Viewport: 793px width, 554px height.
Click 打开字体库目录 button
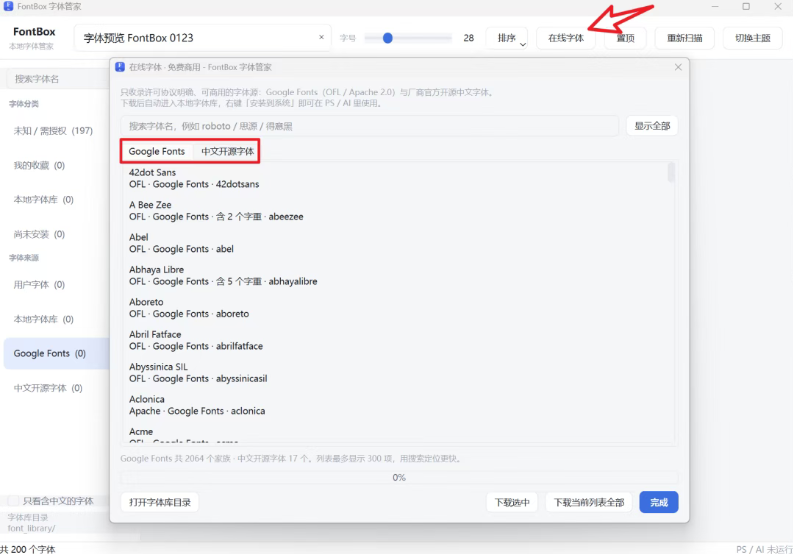click(160, 502)
